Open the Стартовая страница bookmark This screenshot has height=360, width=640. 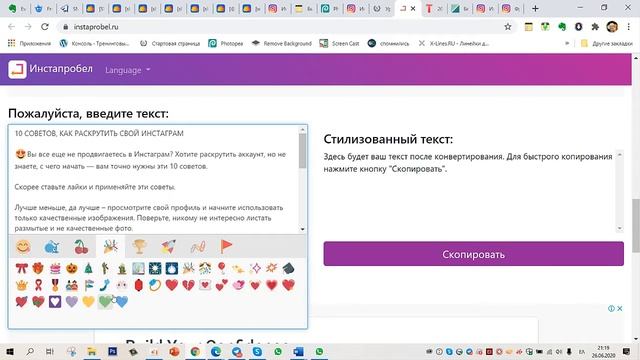point(170,43)
